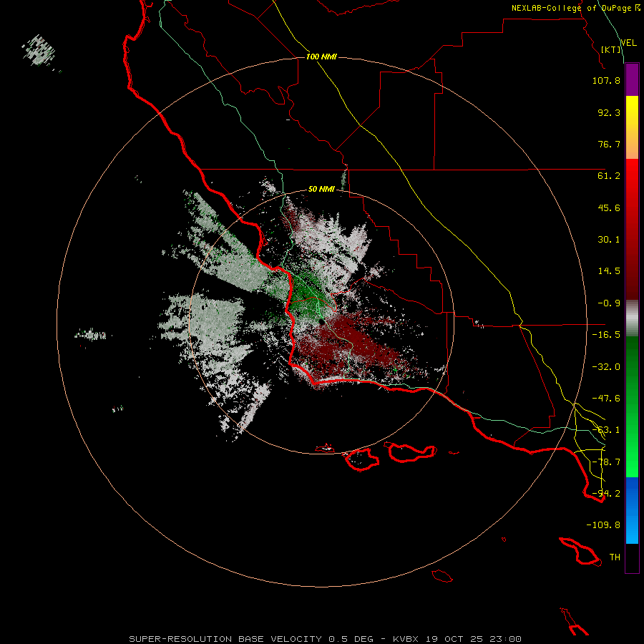Click the 50 NMI range ring label

(321, 189)
